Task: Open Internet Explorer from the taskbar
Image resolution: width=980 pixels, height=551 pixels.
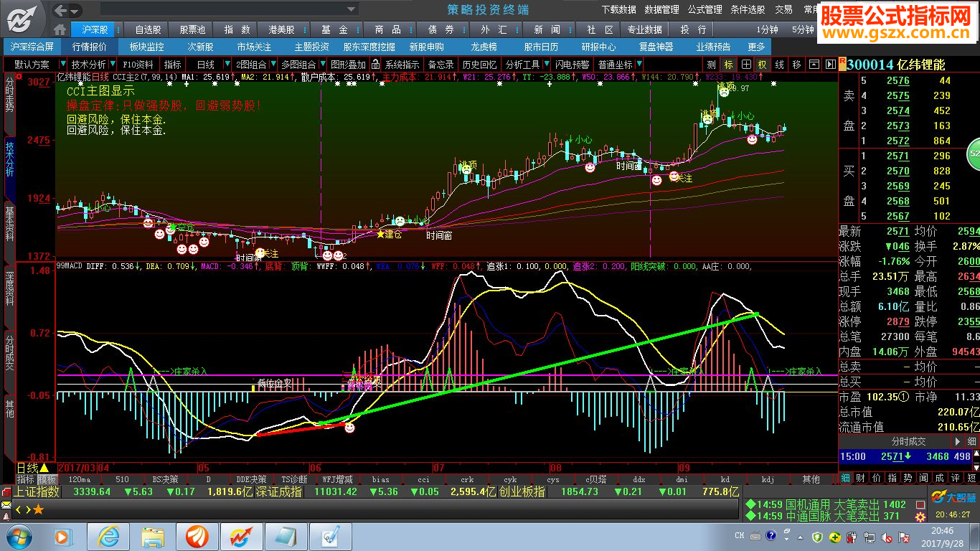Action: point(108,536)
